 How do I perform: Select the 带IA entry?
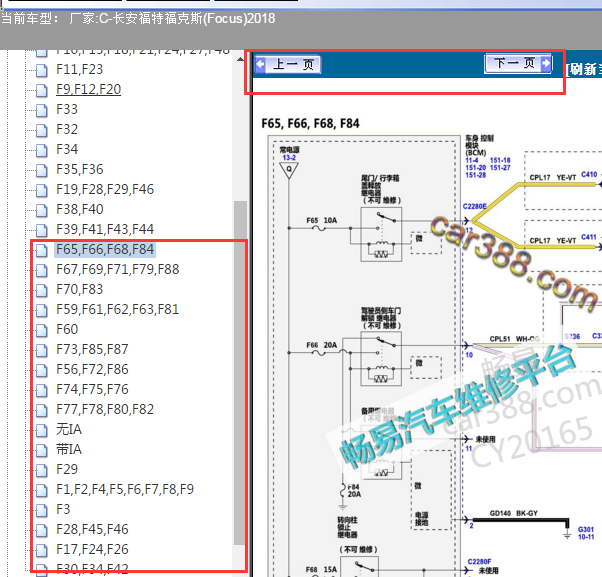(x=69, y=449)
